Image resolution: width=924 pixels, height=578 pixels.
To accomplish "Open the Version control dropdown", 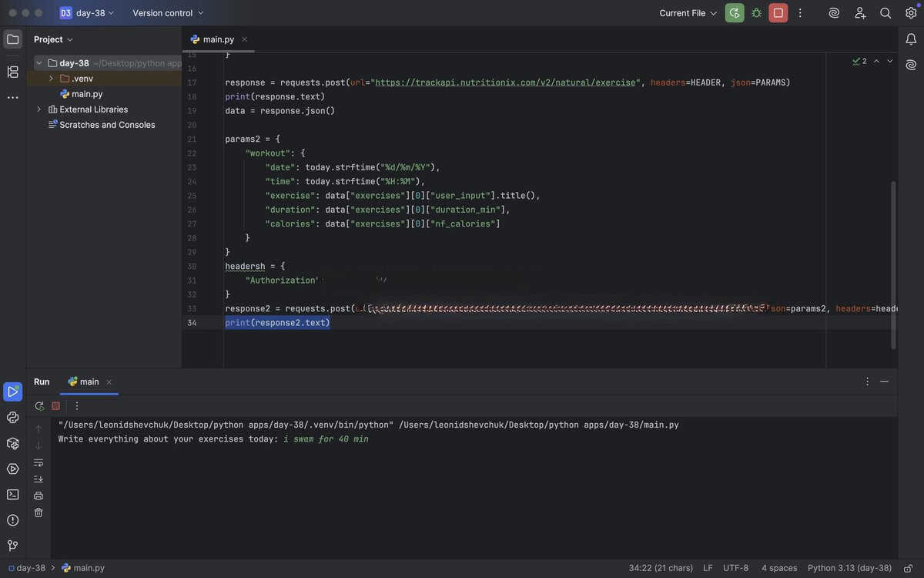I will pyautogui.click(x=168, y=13).
